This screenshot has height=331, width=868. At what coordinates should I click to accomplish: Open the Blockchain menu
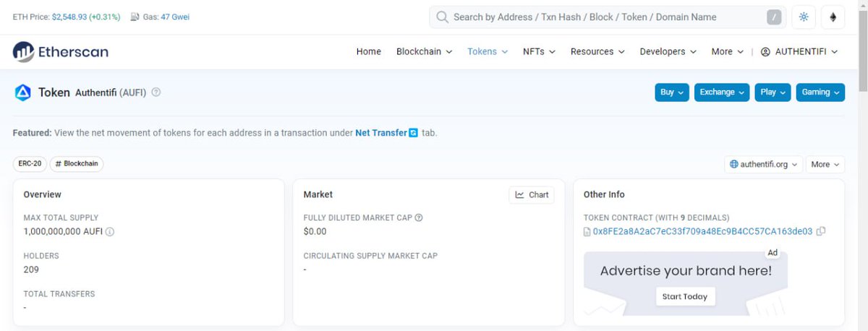click(x=425, y=52)
